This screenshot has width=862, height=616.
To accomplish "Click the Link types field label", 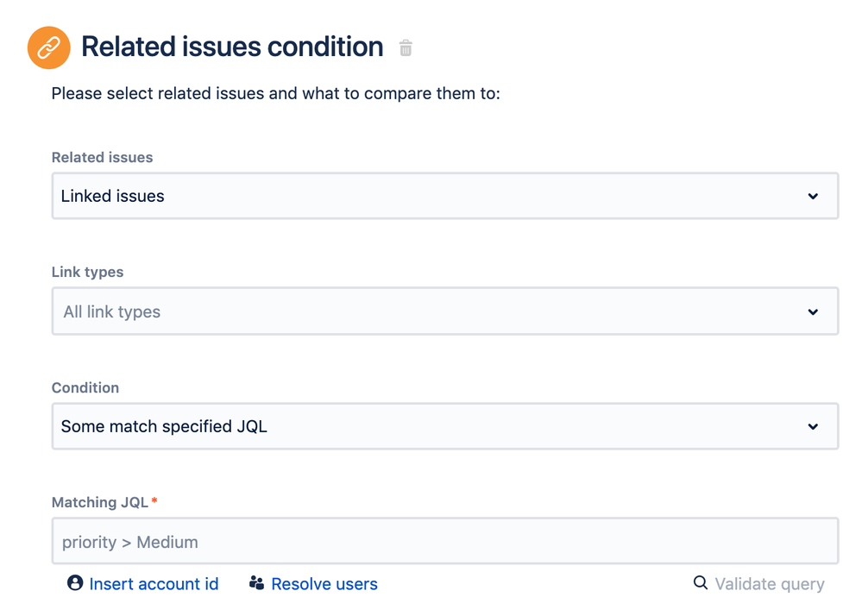I will [87, 272].
